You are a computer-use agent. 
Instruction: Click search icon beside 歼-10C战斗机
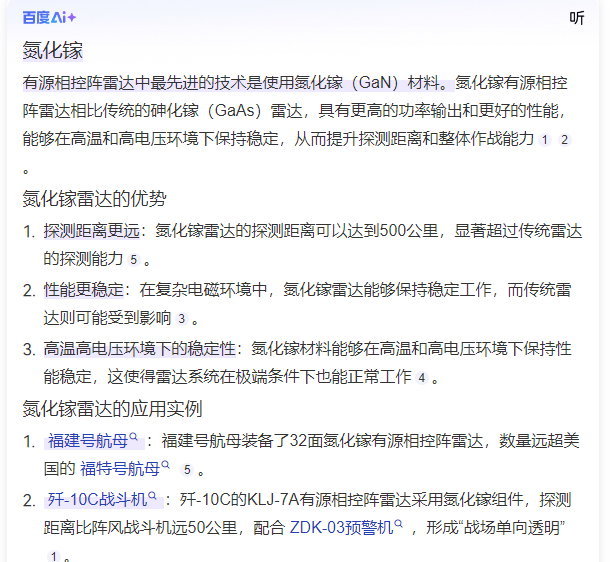click(x=152, y=496)
